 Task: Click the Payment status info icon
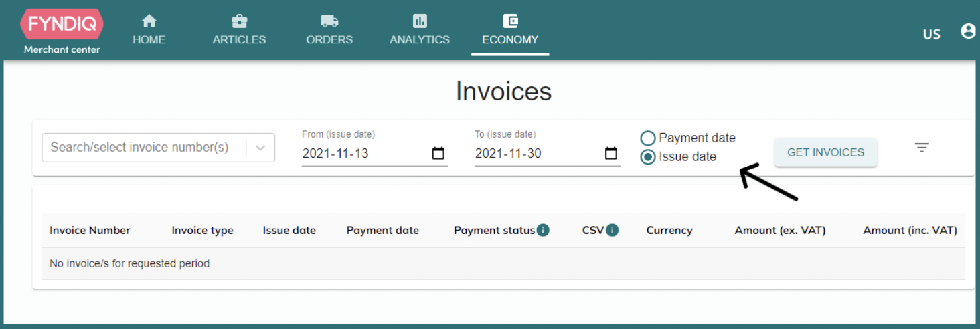tap(543, 230)
